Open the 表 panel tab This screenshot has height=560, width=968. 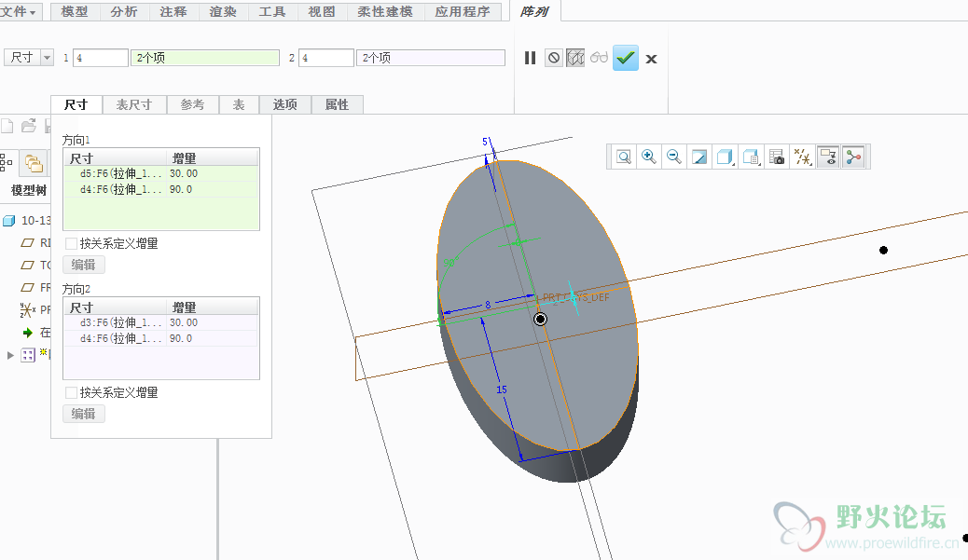239,104
